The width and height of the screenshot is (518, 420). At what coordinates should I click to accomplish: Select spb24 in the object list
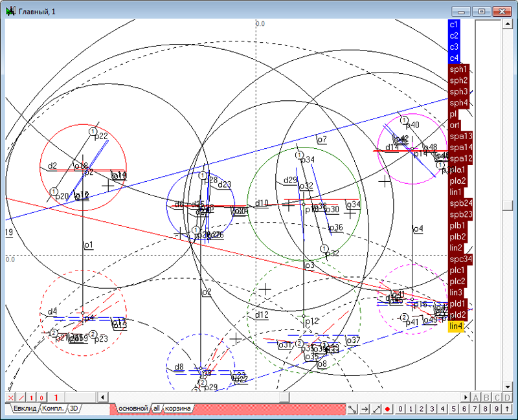(460, 203)
